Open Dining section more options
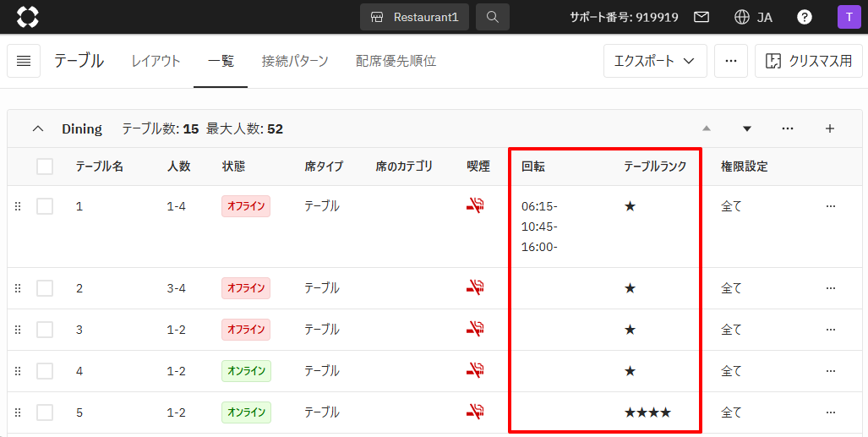The height and width of the screenshot is (437, 868). (788, 128)
